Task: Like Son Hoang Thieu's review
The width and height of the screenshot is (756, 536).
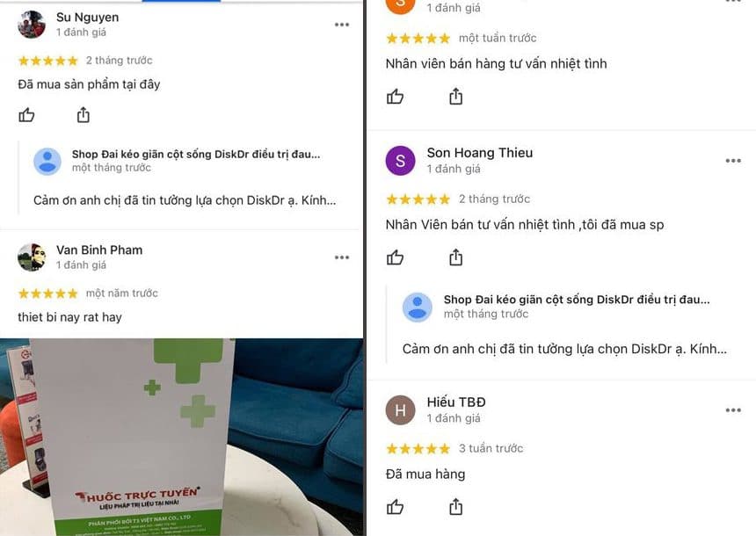Action: click(x=395, y=257)
